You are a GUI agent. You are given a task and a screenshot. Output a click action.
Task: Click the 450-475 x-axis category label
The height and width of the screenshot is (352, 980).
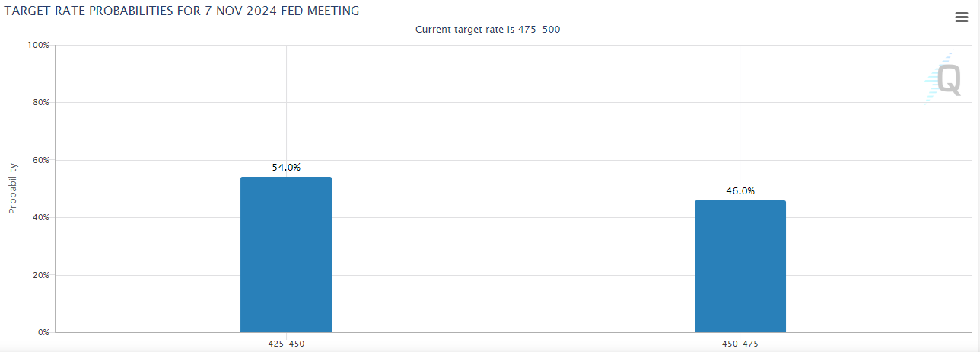(740, 344)
